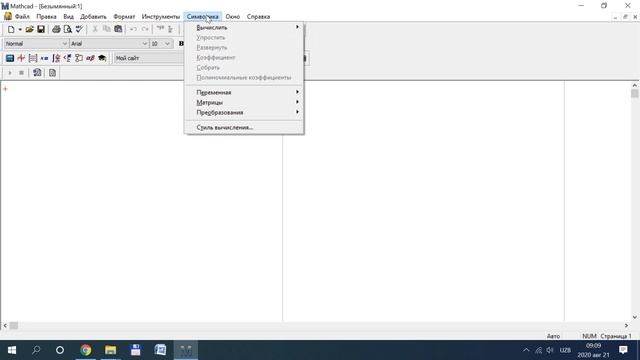
Task: Expand the Преобразования submenu
Action: point(244,112)
